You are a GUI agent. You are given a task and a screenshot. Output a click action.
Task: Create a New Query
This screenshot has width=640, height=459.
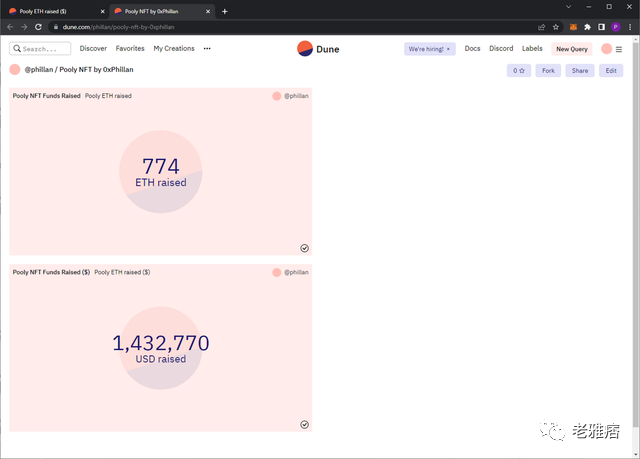tap(572, 49)
